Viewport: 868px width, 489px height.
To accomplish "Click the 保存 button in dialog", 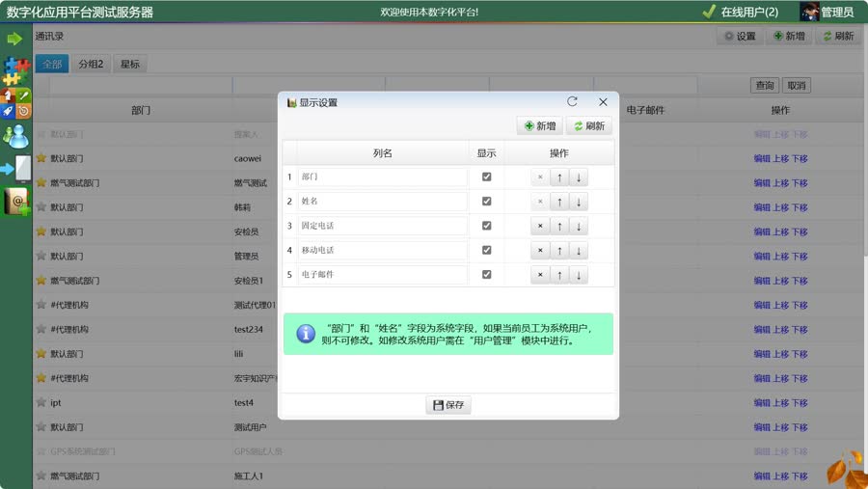I will pyautogui.click(x=448, y=405).
